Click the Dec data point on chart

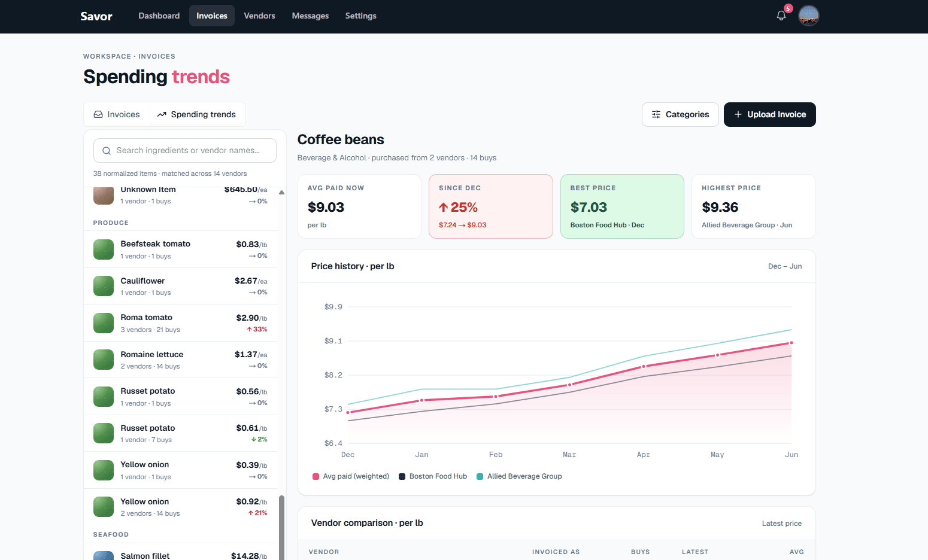(x=348, y=412)
